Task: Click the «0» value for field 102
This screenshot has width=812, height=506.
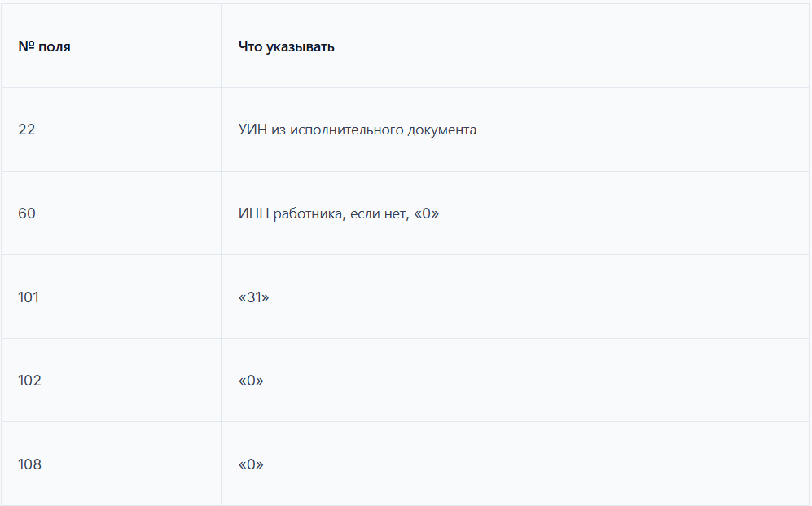Action: point(251,381)
